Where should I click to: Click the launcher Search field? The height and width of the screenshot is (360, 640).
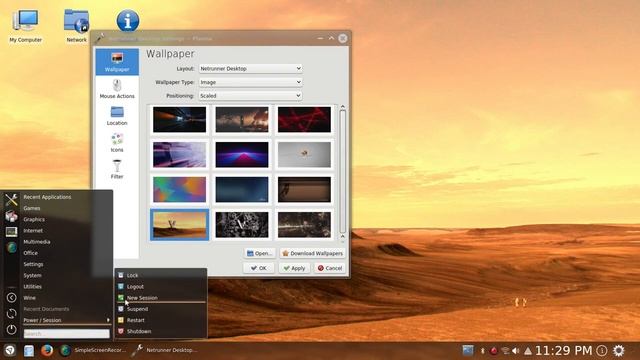(x=67, y=334)
